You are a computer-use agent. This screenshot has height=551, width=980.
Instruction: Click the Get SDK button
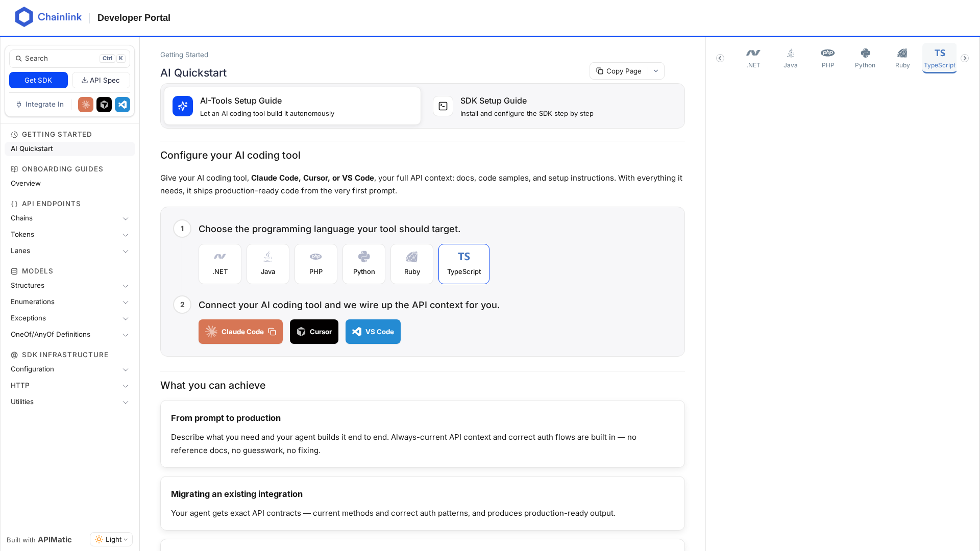[x=38, y=80]
